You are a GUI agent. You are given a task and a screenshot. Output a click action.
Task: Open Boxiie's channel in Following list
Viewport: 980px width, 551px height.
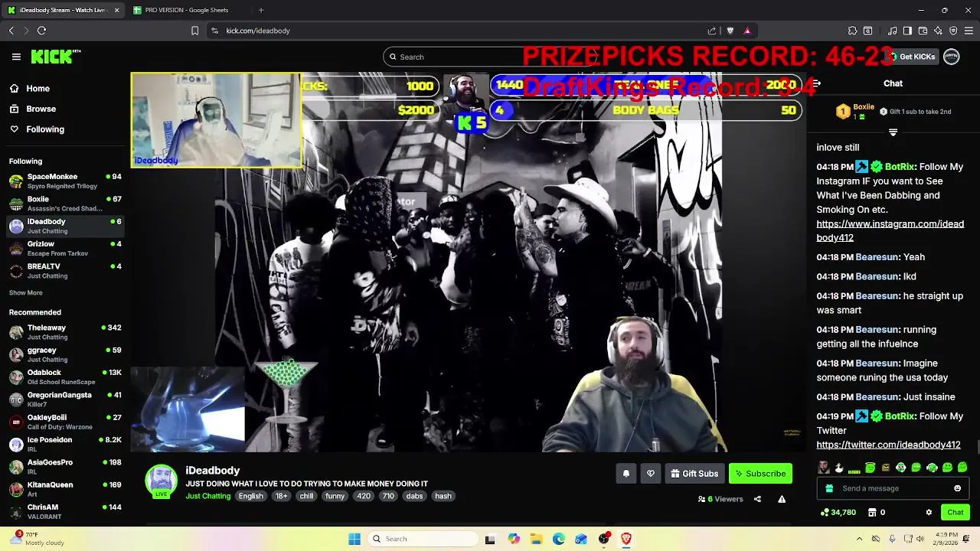coord(65,204)
